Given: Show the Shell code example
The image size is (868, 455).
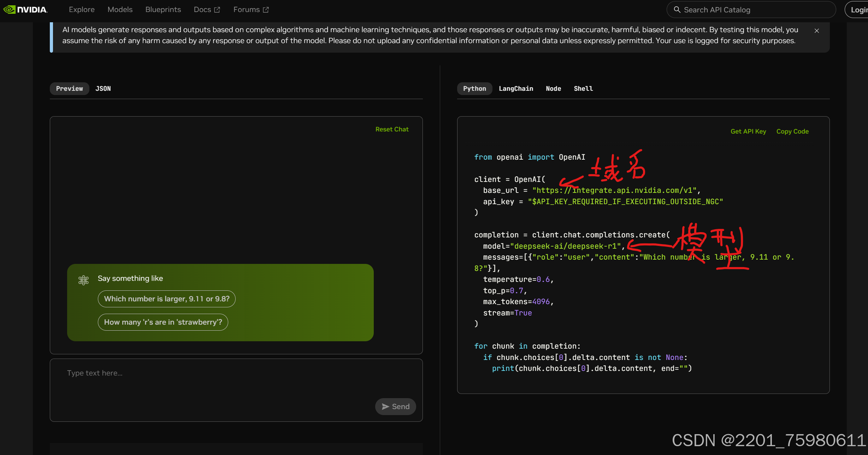Looking at the screenshot, I should pyautogui.click(x=583, y=89).
